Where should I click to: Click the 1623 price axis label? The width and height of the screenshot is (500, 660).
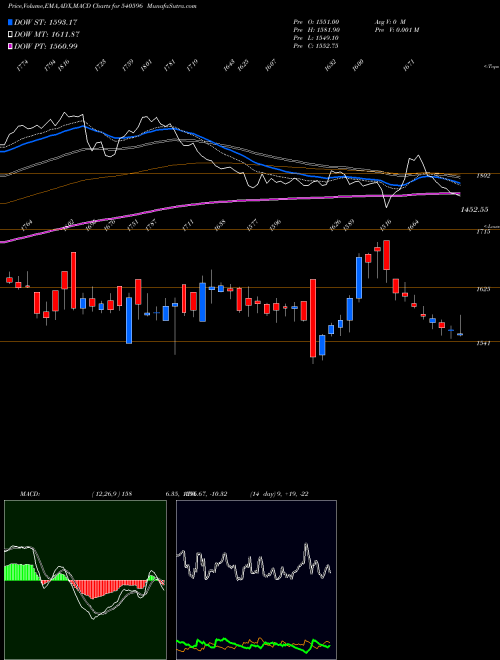[x=483, y=290]
